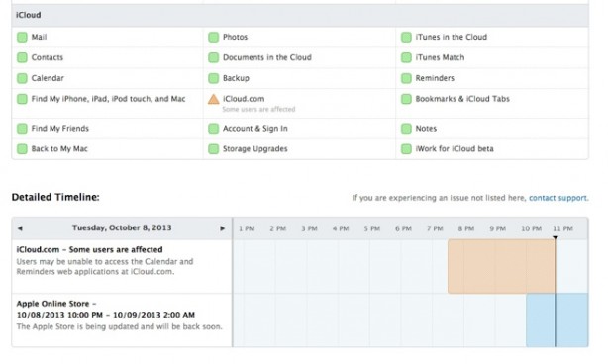Click the Bookmarks & iCloud Tabs label
The image size is (608, 364).
tap(462, 99)
